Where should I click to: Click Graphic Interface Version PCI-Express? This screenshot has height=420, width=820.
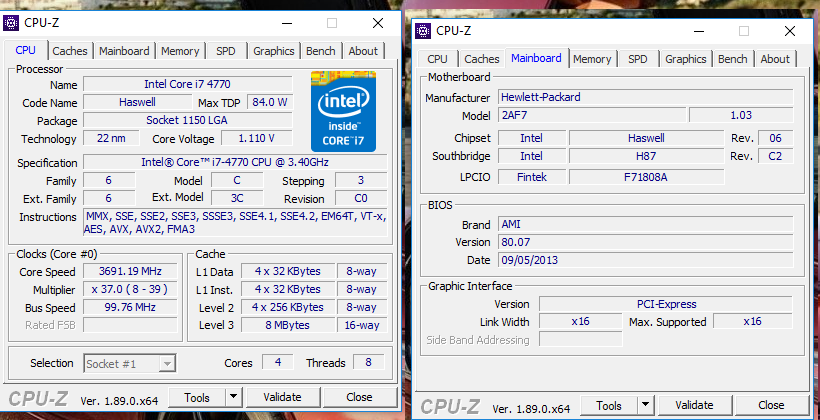pos(666,304)
